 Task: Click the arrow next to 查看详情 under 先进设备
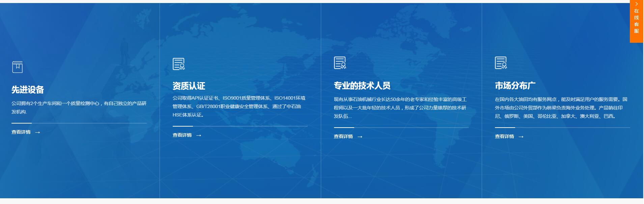tap(37, 133)
